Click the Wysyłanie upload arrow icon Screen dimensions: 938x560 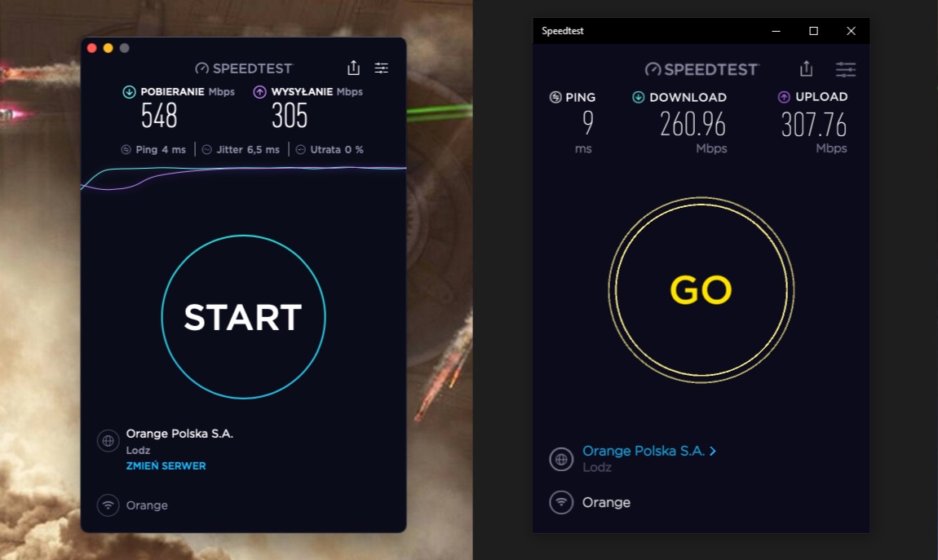(x=259, y=91)
